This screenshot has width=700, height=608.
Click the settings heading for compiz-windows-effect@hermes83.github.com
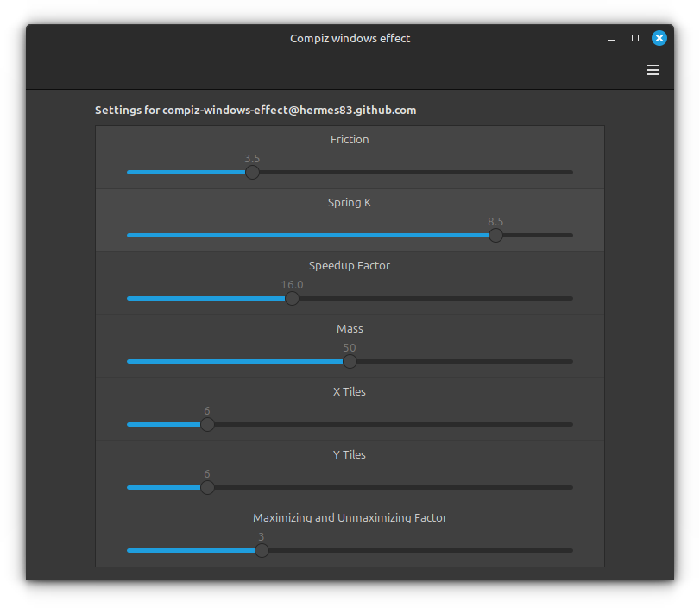(x=255, y=111)
